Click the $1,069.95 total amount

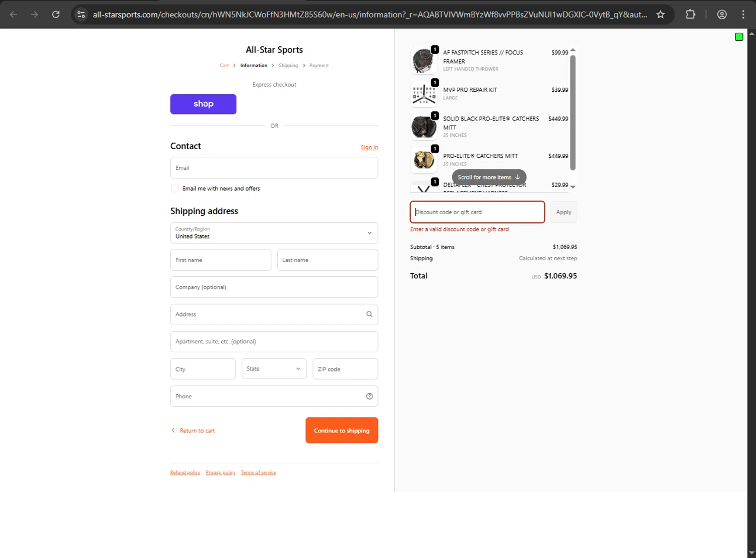tap(560, 276)
